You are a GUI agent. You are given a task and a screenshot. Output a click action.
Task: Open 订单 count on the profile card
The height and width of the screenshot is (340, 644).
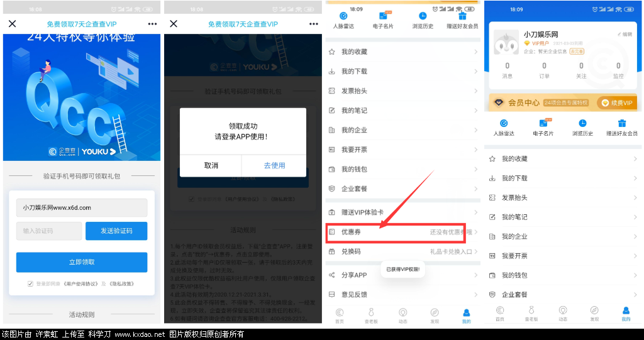click(x=544, y=70)
